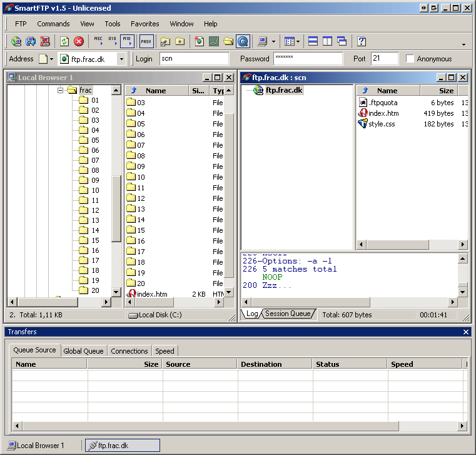The image size is (476, 455).
Task: Go up one level in Local Browser list
Action: [x=134, y=91]
